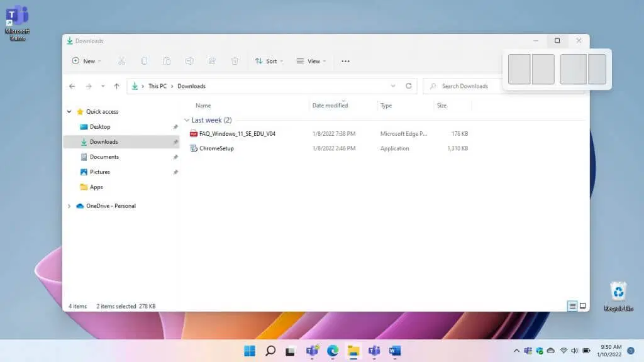Open the Sort dropdown menu
This screenshot has width=644, height=362.
coord(269,61)
